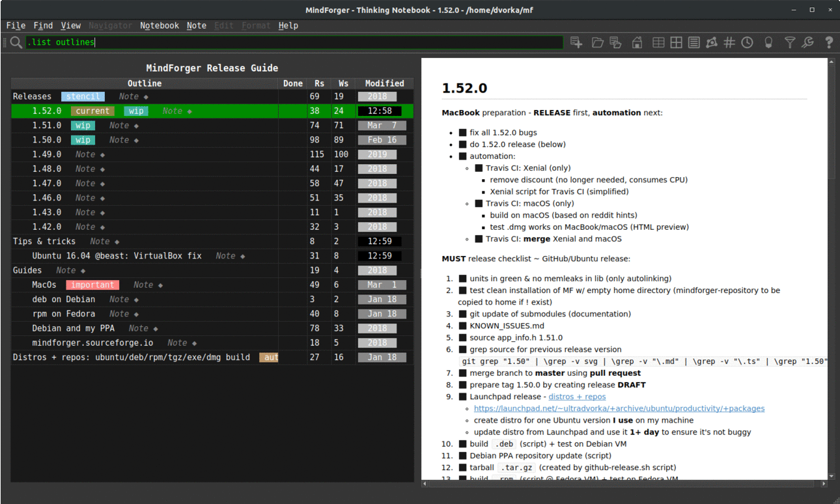Open the Note menu
Screen dimensions: 840x504
coord(196,25)
